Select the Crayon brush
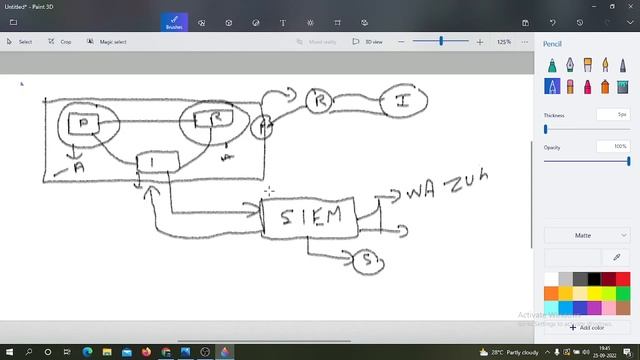Viewport: 640px width, 360px height. (x=587, y=87)
